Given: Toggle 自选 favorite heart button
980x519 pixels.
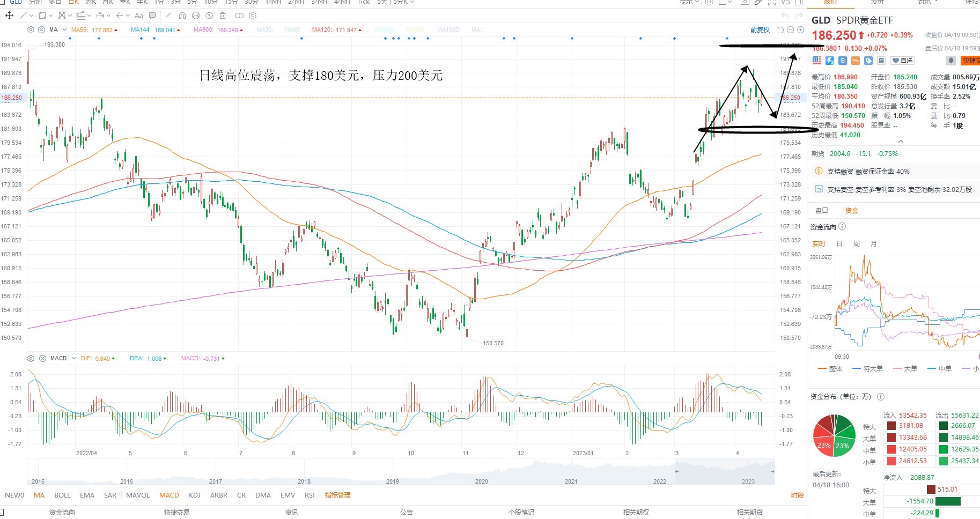Looking at the screenshot, I should point(902,61).
